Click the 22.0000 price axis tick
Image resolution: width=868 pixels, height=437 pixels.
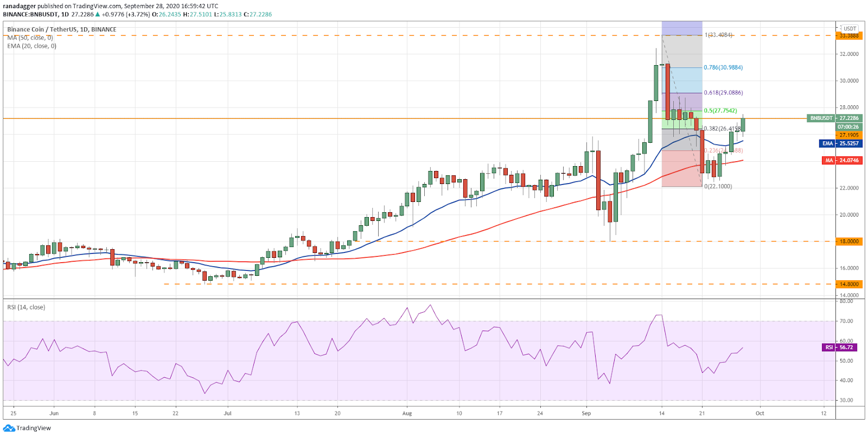coord(849,188)
